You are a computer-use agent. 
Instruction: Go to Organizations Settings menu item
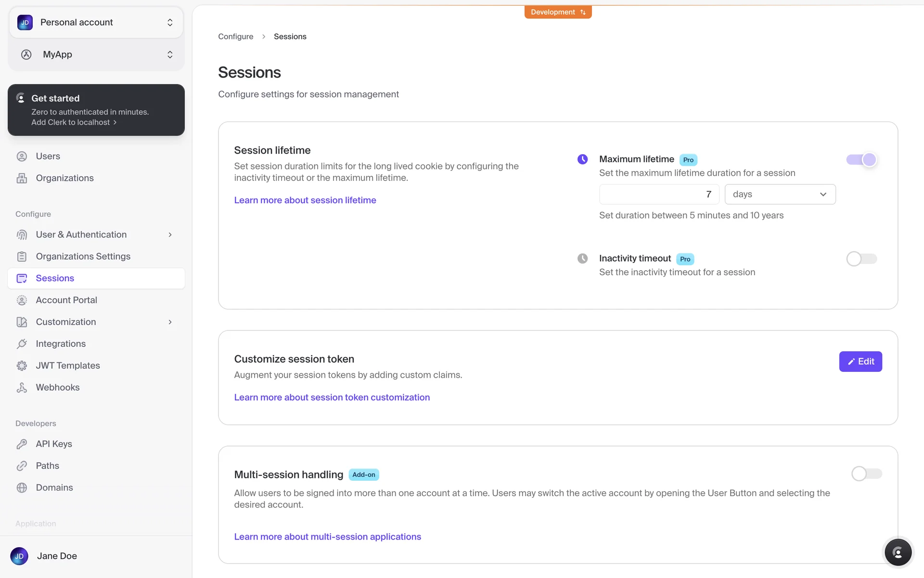83,256
